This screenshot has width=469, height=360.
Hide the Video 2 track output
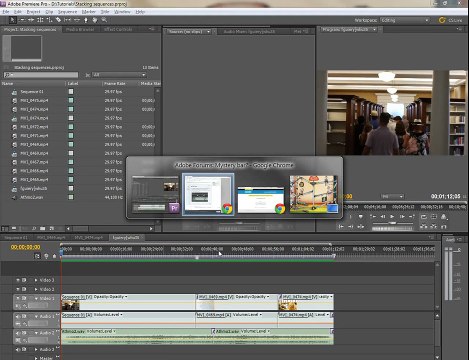pos(18,289)
